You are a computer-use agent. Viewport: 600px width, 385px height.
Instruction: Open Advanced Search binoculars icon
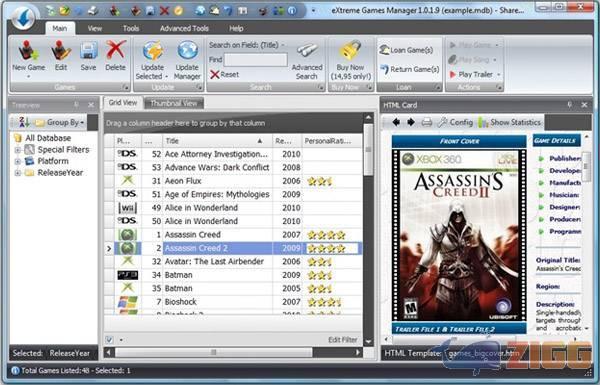coord(307,51)
